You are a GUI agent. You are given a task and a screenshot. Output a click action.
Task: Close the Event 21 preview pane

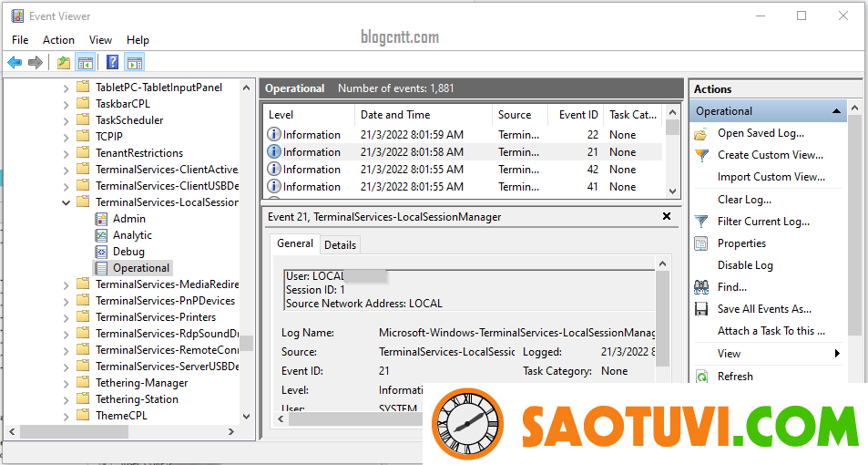tap(667, 217)
